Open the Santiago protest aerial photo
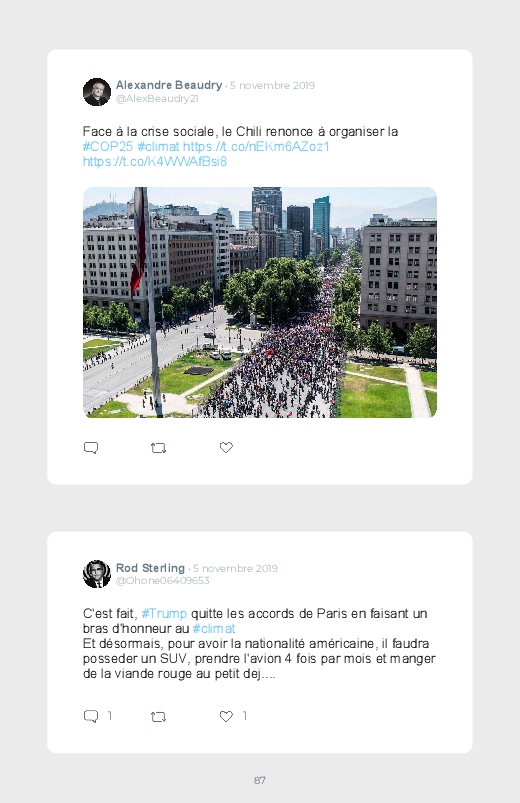520x803 pixels. (260, 302)
